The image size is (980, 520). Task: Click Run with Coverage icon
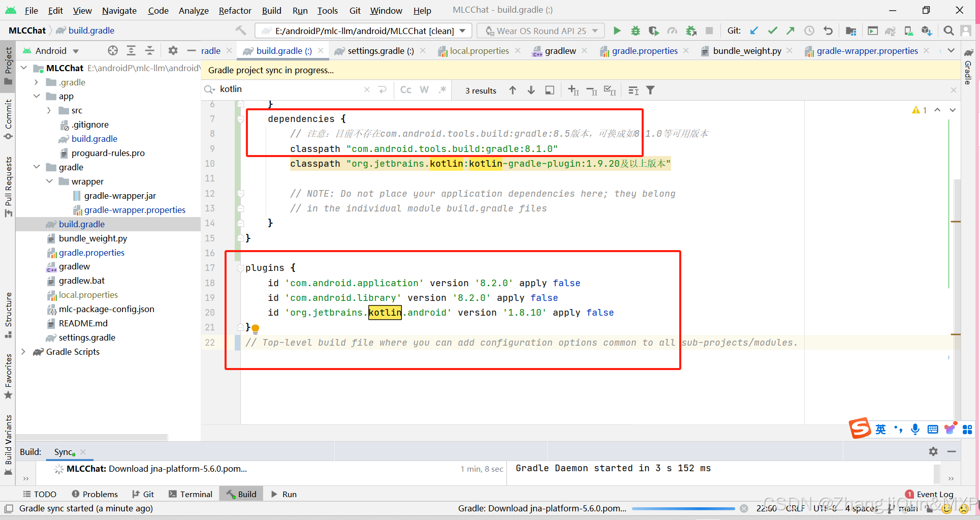tap(654, 30)
